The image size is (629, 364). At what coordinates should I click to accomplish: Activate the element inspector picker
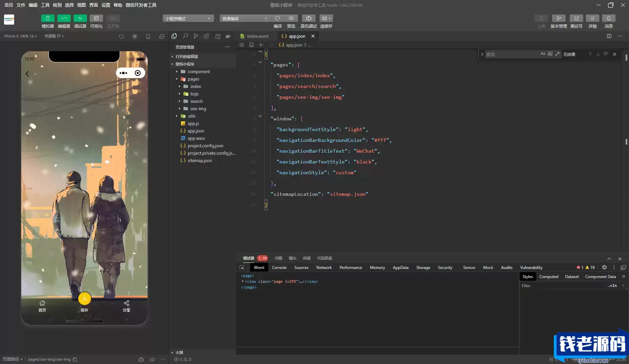click(x=242, y=267)
